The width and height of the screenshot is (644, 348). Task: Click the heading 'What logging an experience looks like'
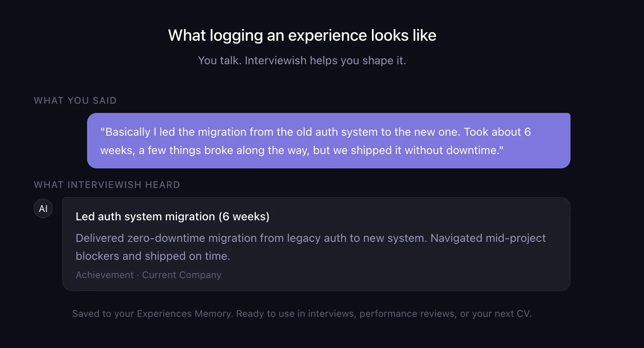(302, 36)
